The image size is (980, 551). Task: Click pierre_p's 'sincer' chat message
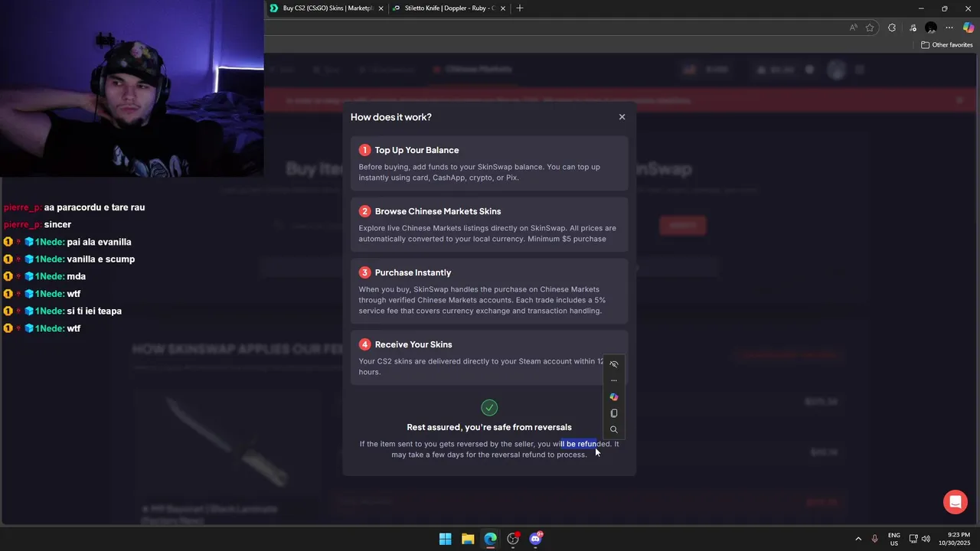coord(57,224)
